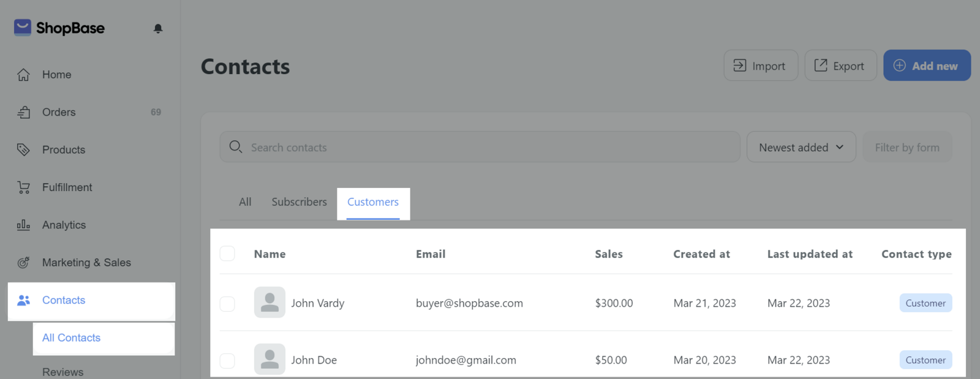Click the Created at column header

click(701, 254)
